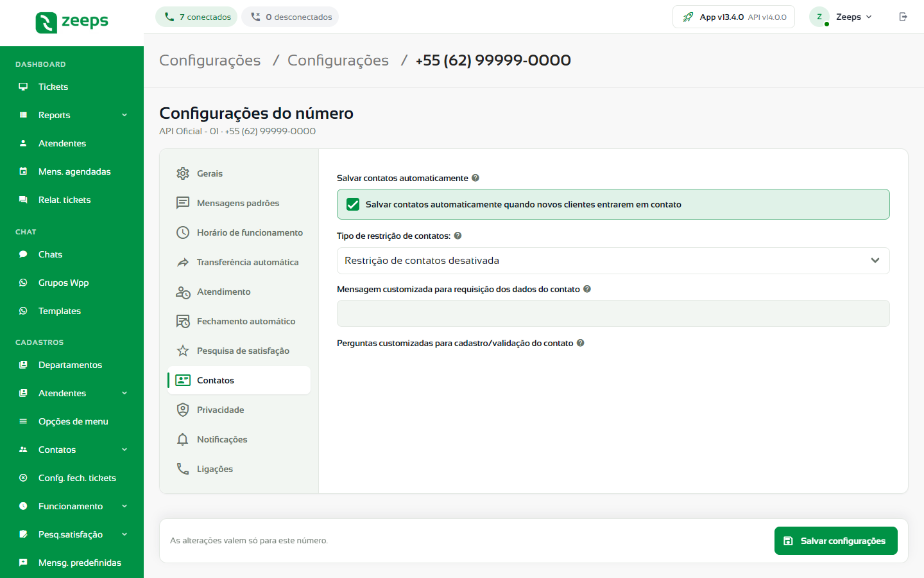Image resolution: width=924 pixels, height=578 pixels.
Task: Click the Ligações phone icon
Action: point(183,469)
